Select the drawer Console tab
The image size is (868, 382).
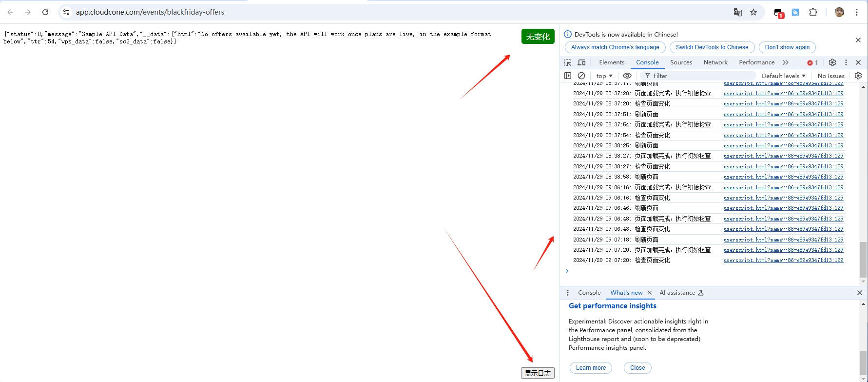(x=589, y=293)
